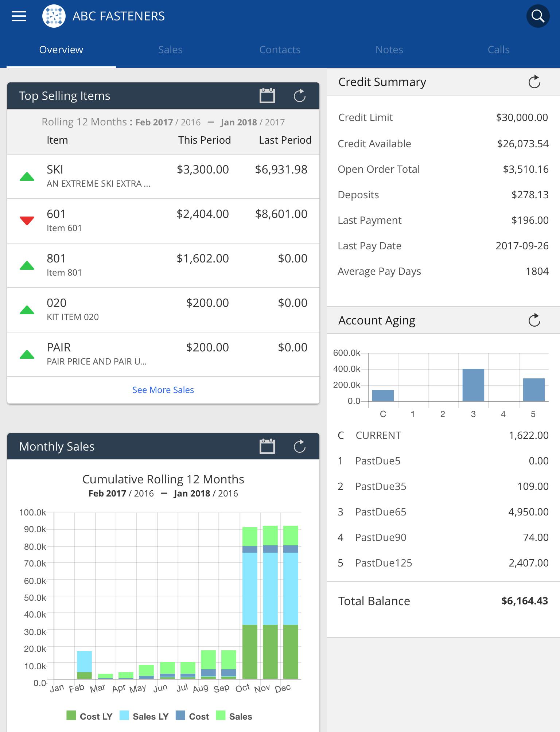Select the PastDue65 aging row
The image size is (560, 732).
pos(443,512)
